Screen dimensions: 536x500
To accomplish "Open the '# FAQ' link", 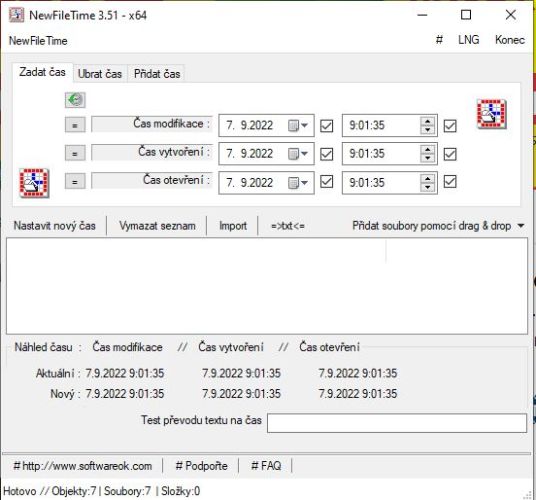I will coord(266,466).
